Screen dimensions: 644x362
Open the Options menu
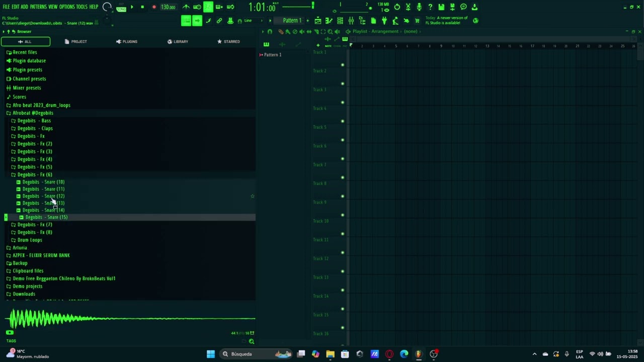67,7
